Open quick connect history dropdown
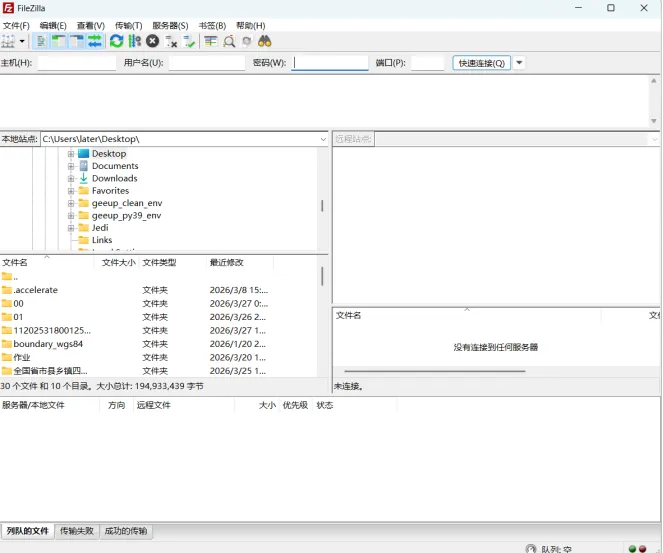 click(x=519, y=63)
